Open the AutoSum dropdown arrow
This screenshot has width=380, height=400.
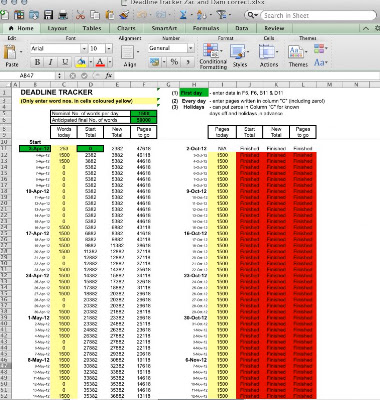click(x=191, y=15)
